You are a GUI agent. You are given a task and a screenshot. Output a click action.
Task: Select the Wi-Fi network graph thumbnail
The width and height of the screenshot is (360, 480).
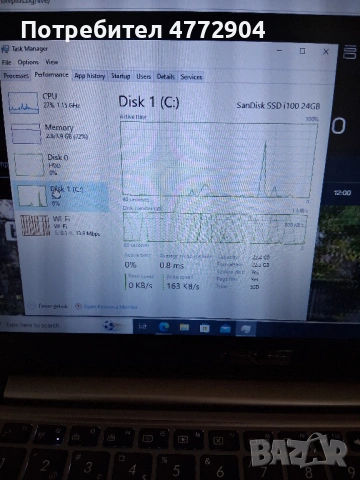pyautogui.click(x=35, y=225)
